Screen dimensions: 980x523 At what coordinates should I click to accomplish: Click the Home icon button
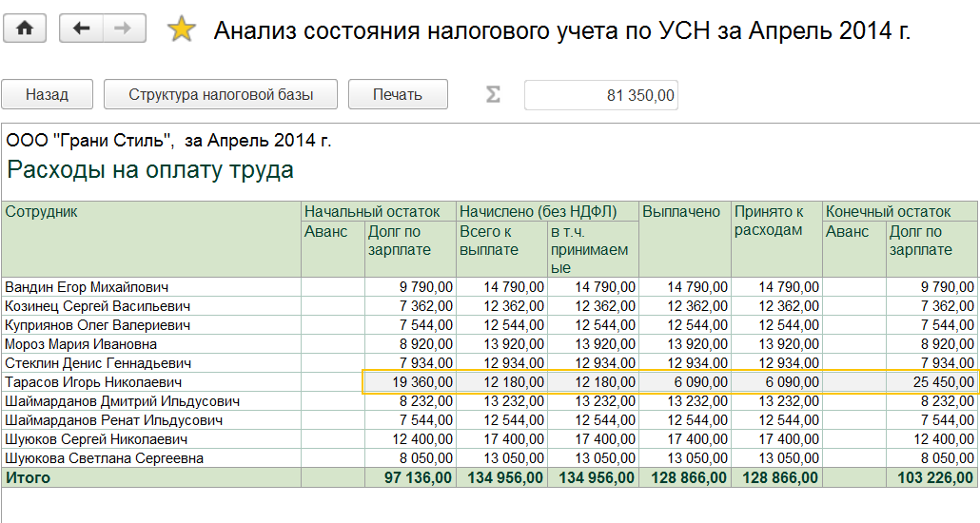(25, 29)
